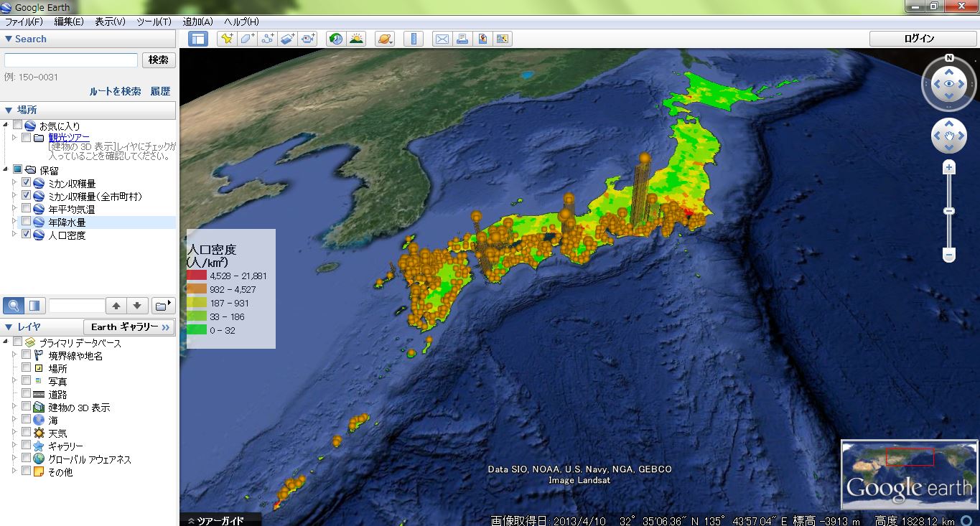The width and height of the screenshot is (980, 526).
Task: Click the transparency panel icon beside the magnifier
Action: coord(34,306)
